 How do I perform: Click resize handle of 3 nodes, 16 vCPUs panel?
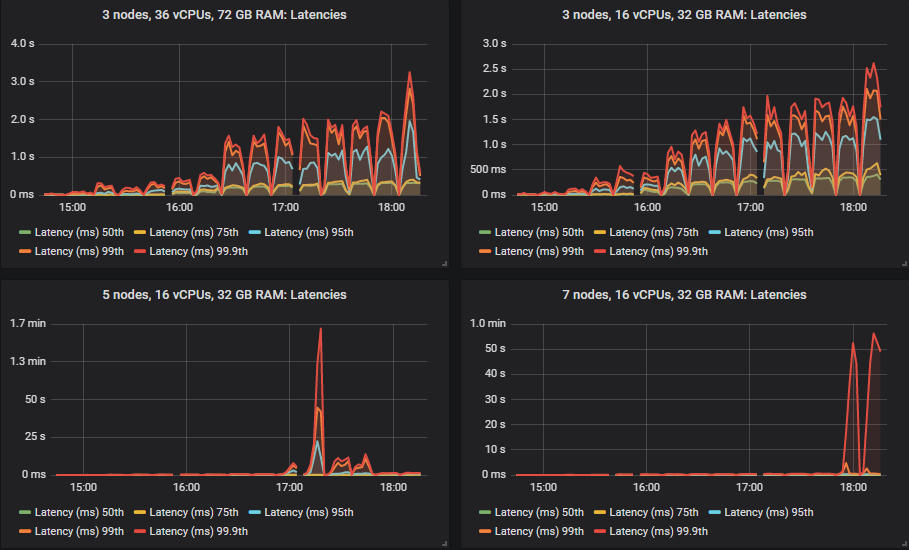click(x=903, y=263)
